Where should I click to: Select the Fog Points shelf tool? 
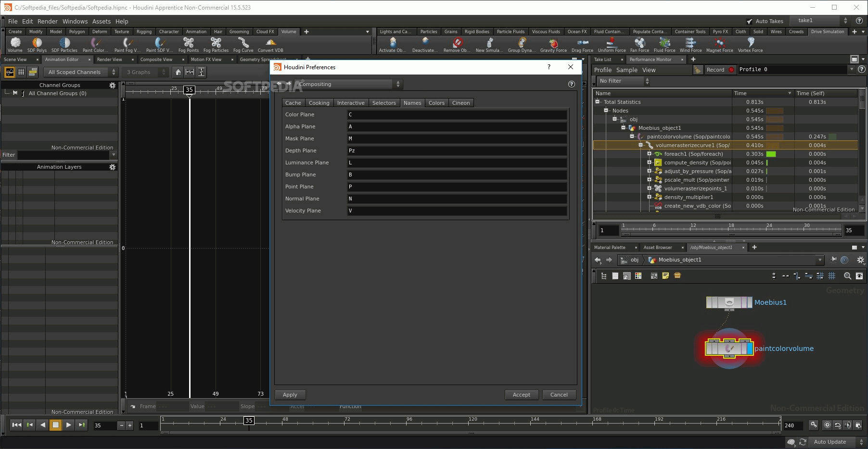click(x=188, y=45)
